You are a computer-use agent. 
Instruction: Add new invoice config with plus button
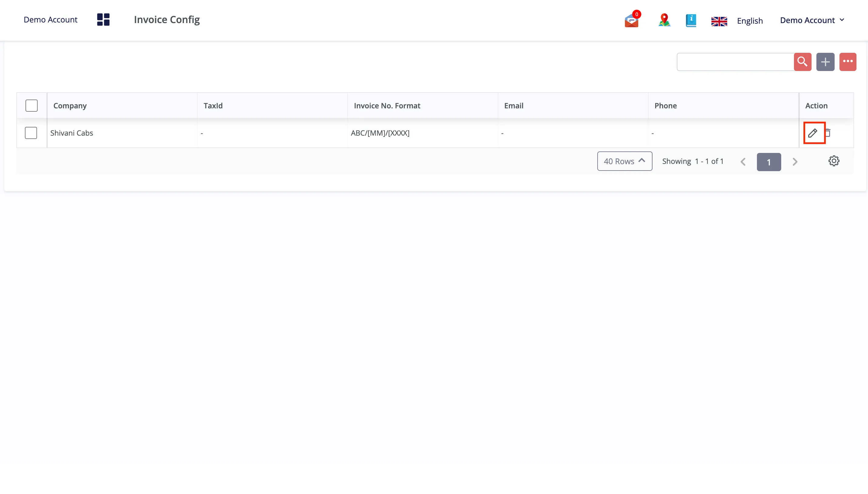point(825,62)
